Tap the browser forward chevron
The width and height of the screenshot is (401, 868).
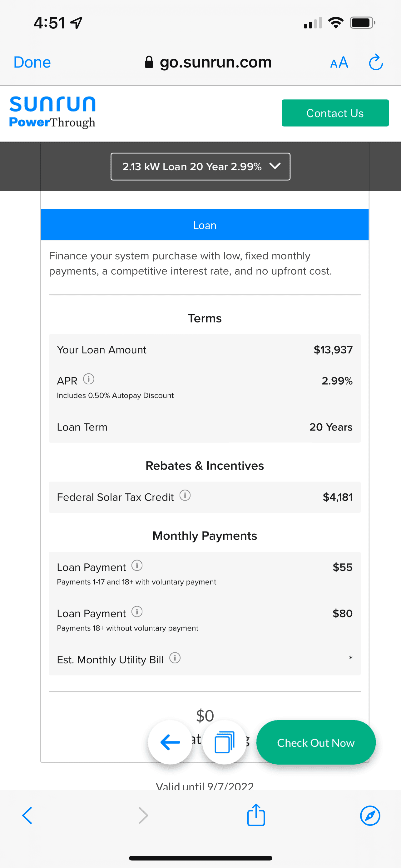coord(143,816)
